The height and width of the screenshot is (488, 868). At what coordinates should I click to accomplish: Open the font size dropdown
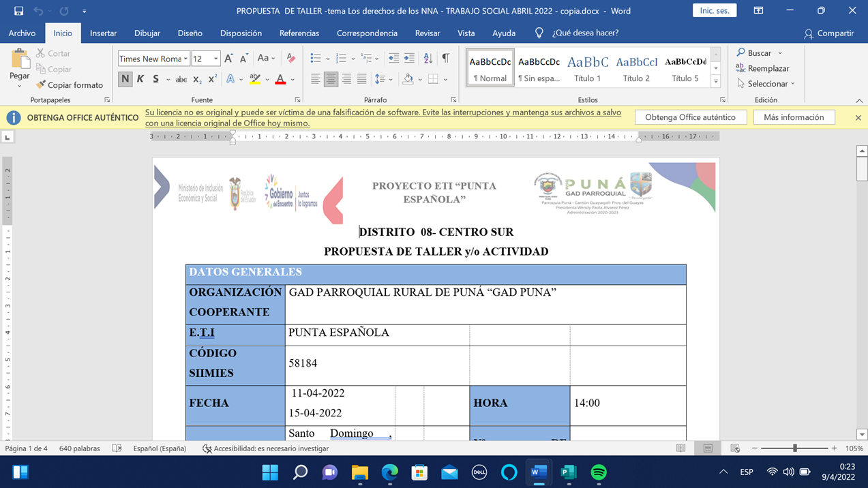tap(216, 59)
